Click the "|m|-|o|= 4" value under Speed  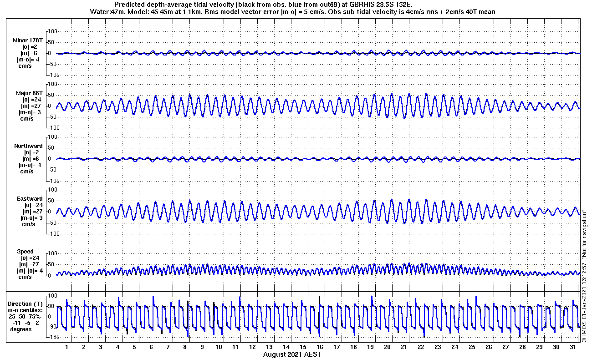click(x=30, y=271)
